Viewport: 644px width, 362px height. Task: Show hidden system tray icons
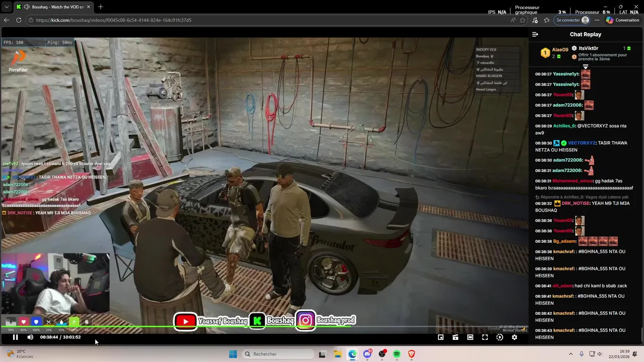(571, 354)
